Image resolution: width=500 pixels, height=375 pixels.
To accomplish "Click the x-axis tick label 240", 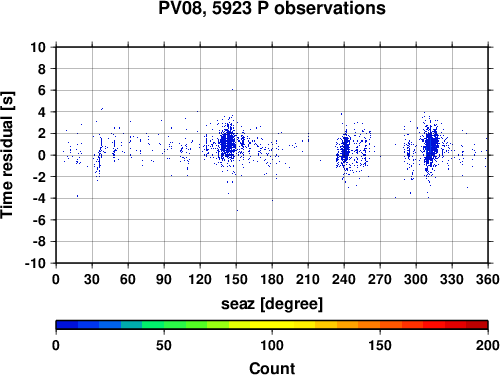I will coord(344,279).
